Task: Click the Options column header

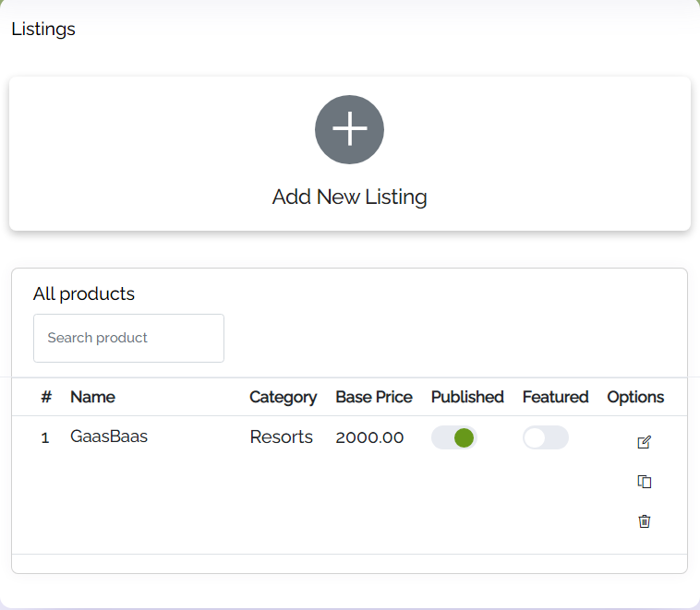Action: (635, 397)
